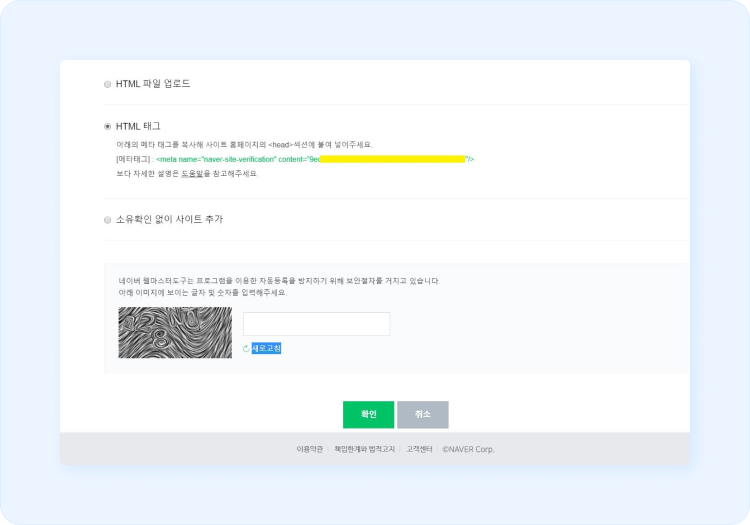Screen dimensions: 750x525
Task: Click the ©NAVER Corp. footer text
Action: pyautogui.click(x=468, y=449)
